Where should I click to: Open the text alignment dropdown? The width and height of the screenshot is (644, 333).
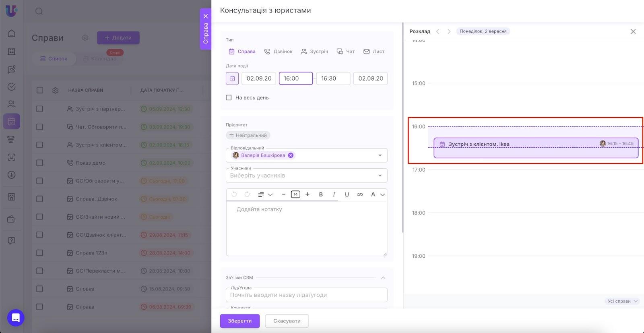[x=265, y=194]
